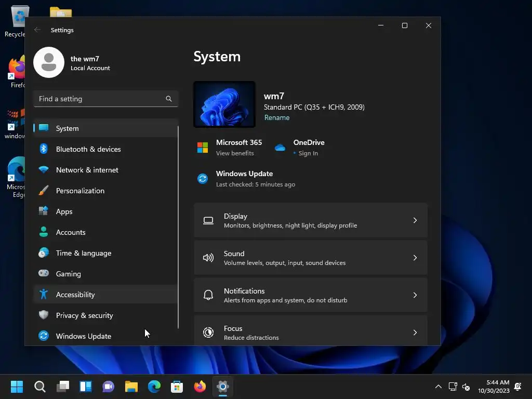This screenshot has width=532, height=399.
Task: Click the notification bell in system tray
Action: tap(518, 387)
